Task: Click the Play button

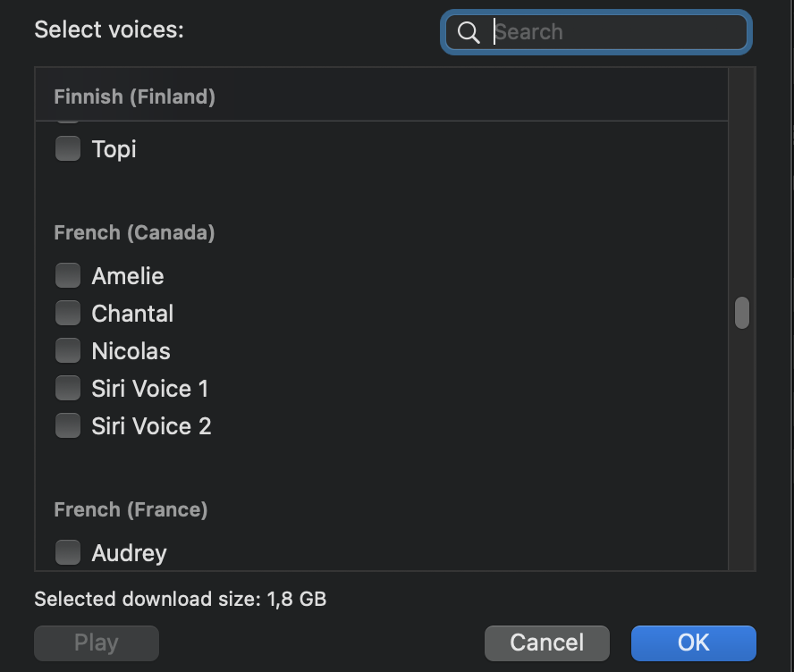Action: (97, 643)
